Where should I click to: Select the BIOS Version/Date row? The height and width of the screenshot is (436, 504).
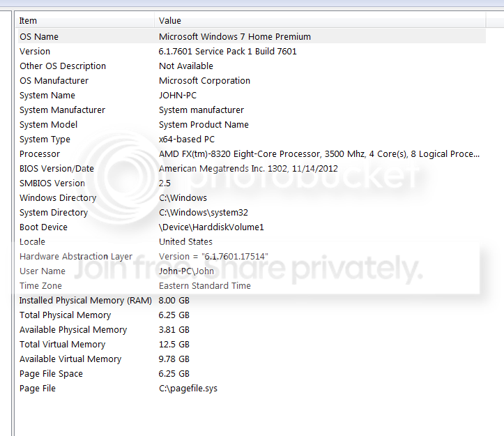point(56,168)
